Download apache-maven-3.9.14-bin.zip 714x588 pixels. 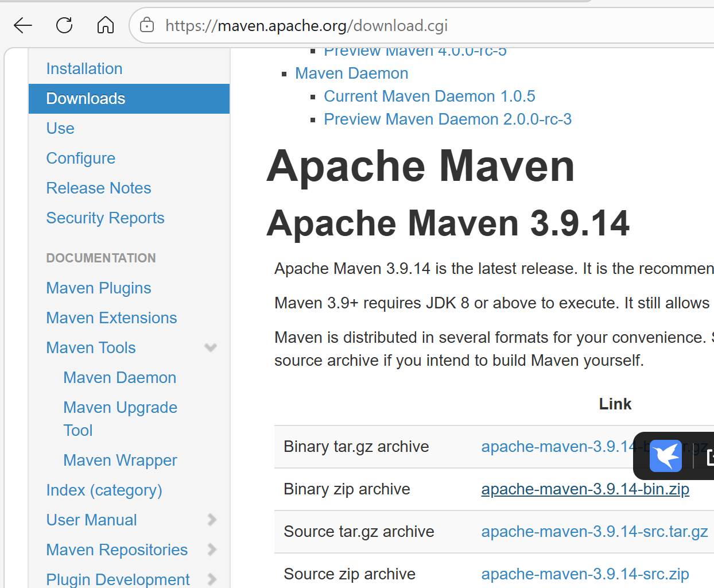point(585,489)
